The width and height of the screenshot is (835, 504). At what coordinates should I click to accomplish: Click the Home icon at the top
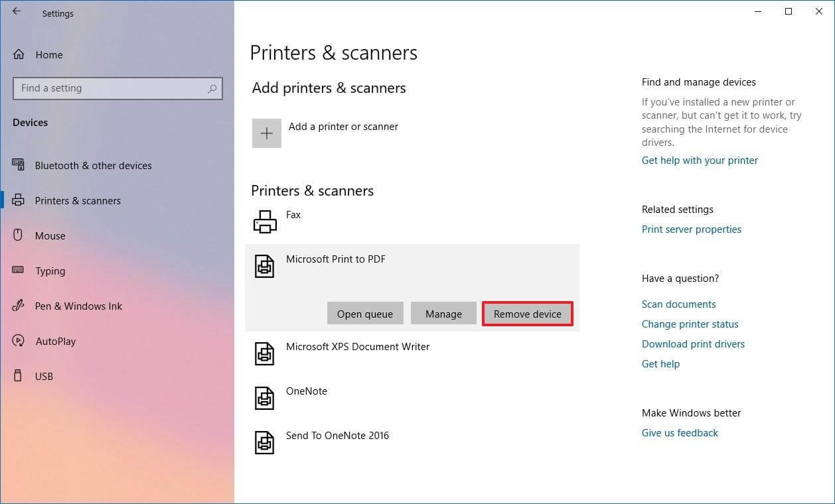coord(18,54)
